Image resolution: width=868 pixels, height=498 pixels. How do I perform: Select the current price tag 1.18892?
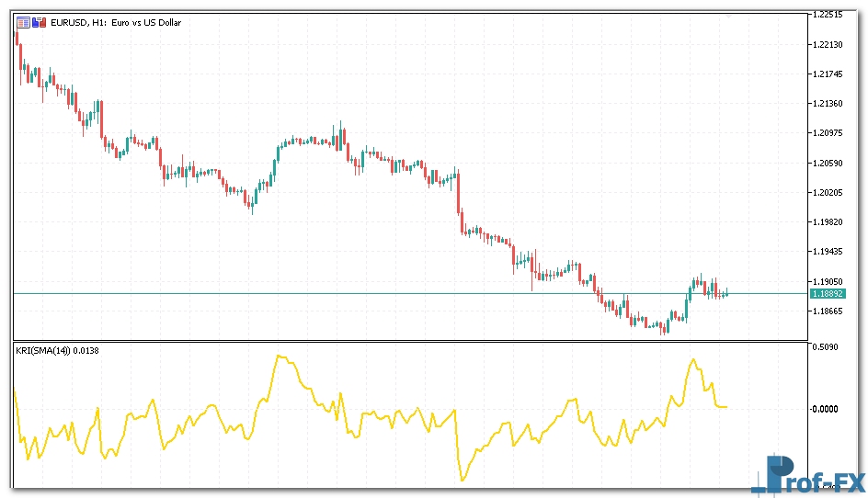827,294
